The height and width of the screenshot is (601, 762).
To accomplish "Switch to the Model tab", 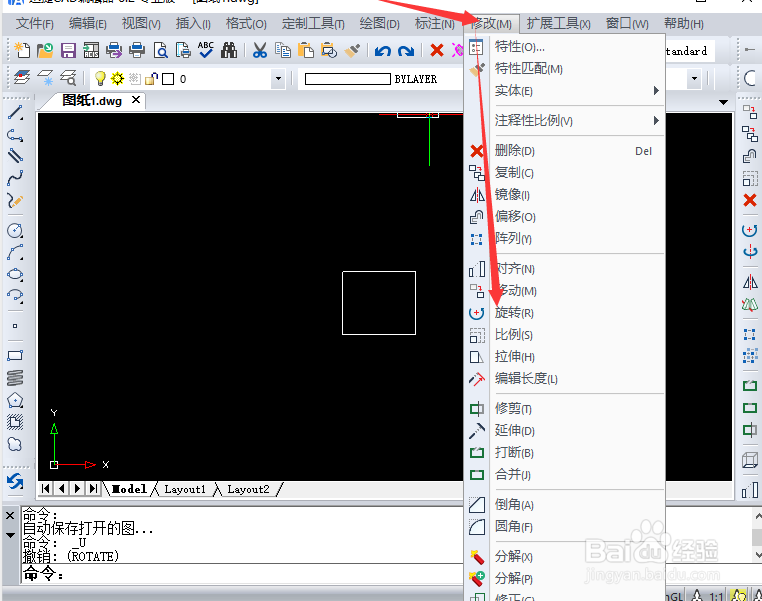I will point(129,489).
